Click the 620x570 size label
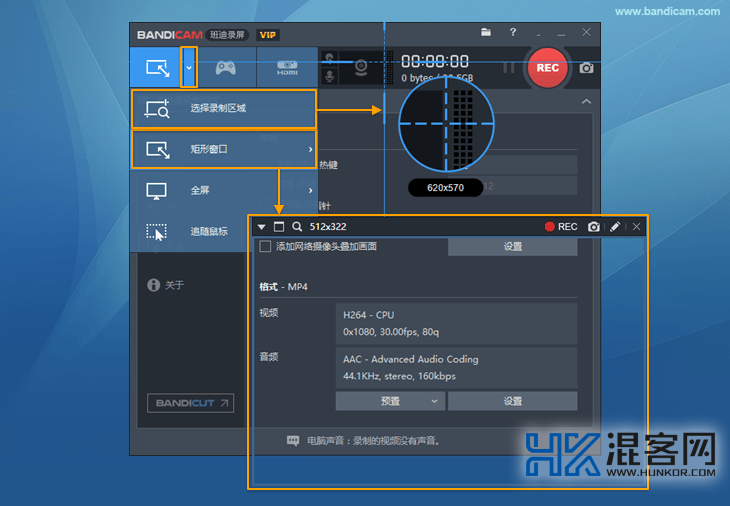 446,188
